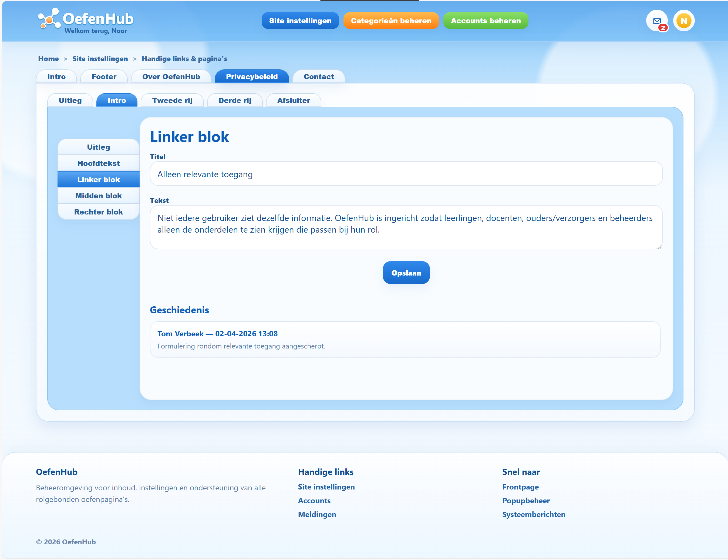Open footer link Site instellingen

326,487
